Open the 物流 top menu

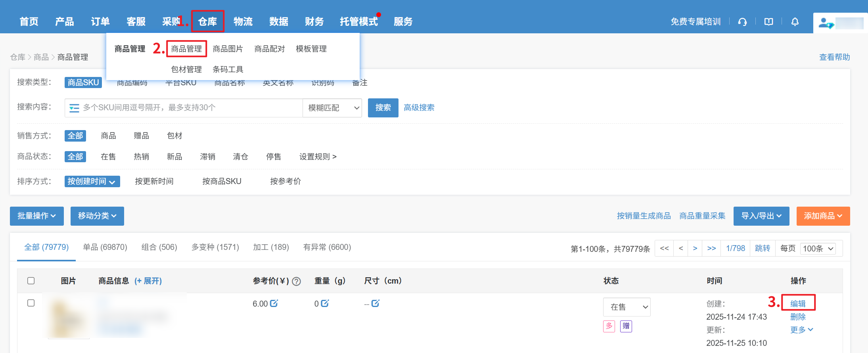tap(243, 21)
